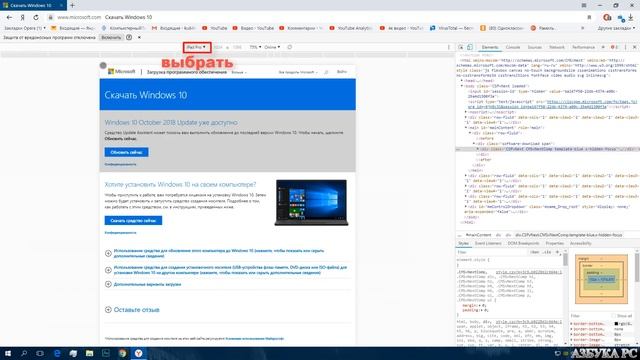This screenshot has height=360, width=640.
Task: Open the iPad Pro device dropdown
Action: 196,47
